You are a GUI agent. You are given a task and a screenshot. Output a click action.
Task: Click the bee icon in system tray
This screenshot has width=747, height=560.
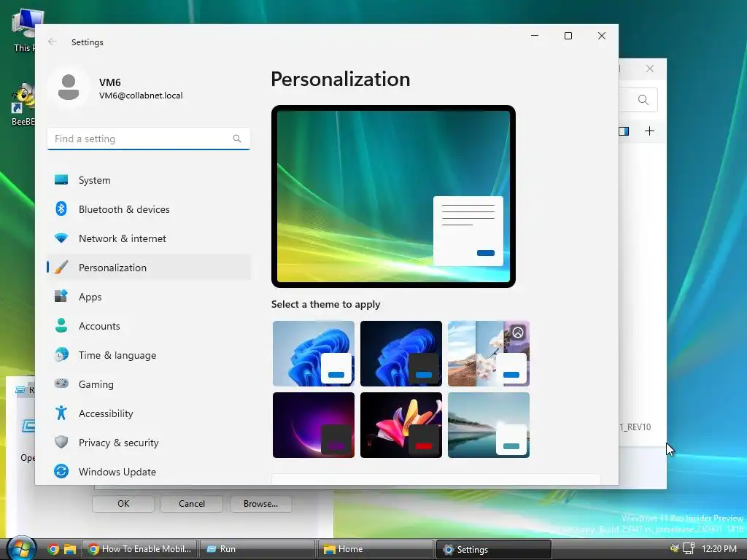click(674, 548)
